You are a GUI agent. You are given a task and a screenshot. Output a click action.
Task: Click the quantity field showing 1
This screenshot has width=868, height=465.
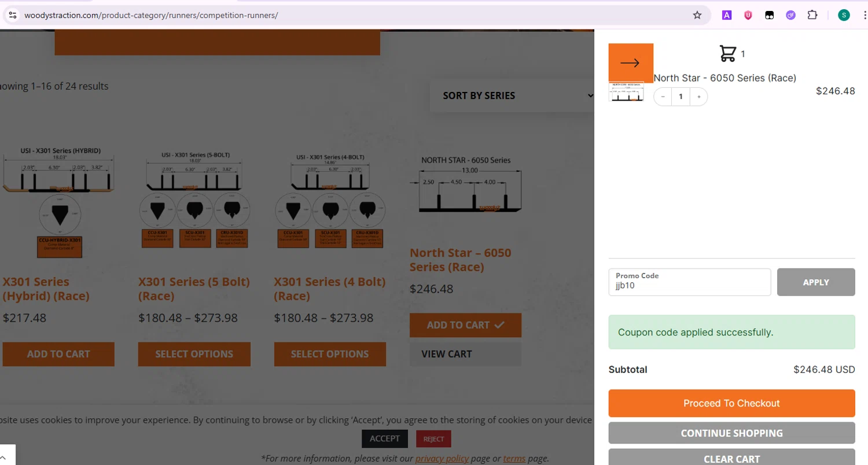click(681, 97)
